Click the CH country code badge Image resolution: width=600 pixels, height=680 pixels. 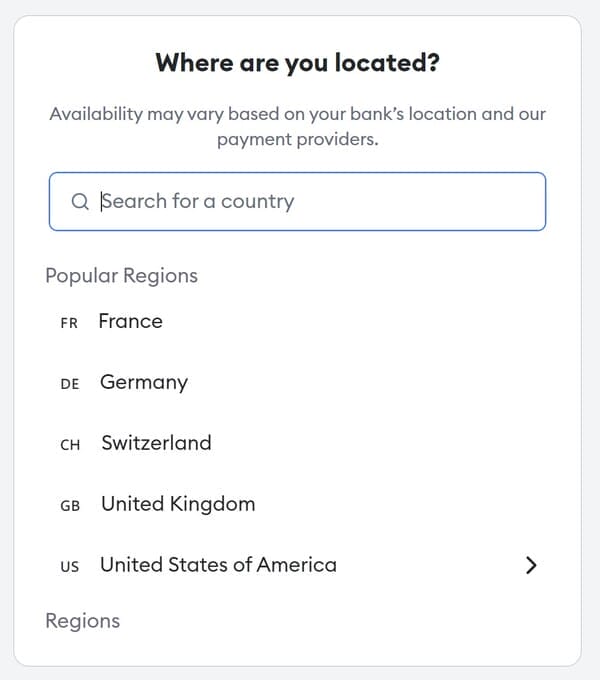tap(70, 445)
